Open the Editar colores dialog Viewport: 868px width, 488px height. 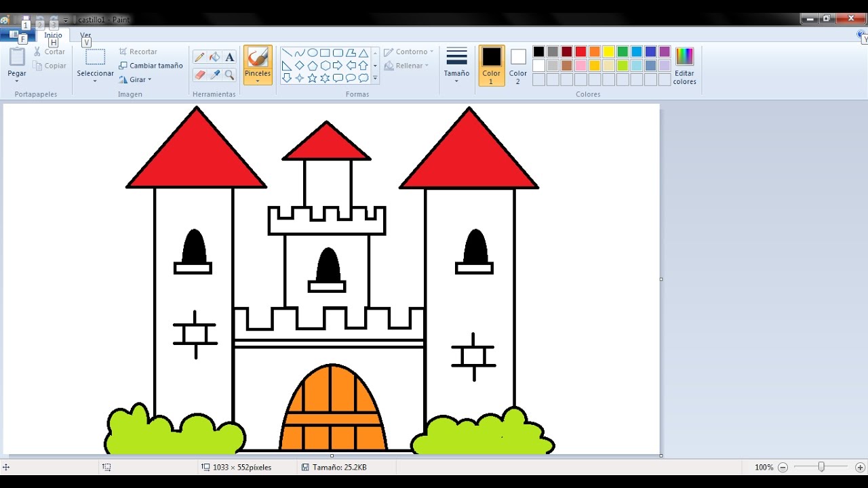tap(684, 66)
